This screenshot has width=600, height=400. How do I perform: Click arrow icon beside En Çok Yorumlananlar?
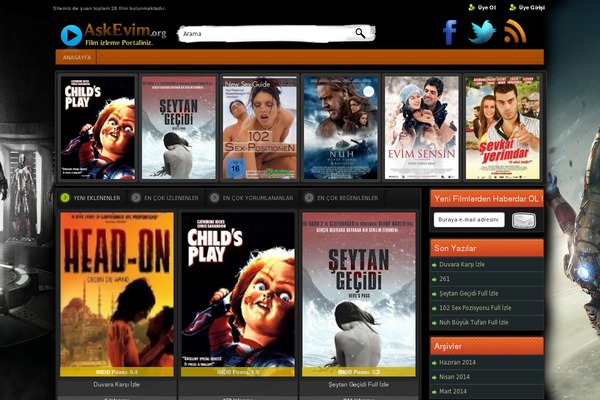(x=214, y=198)
